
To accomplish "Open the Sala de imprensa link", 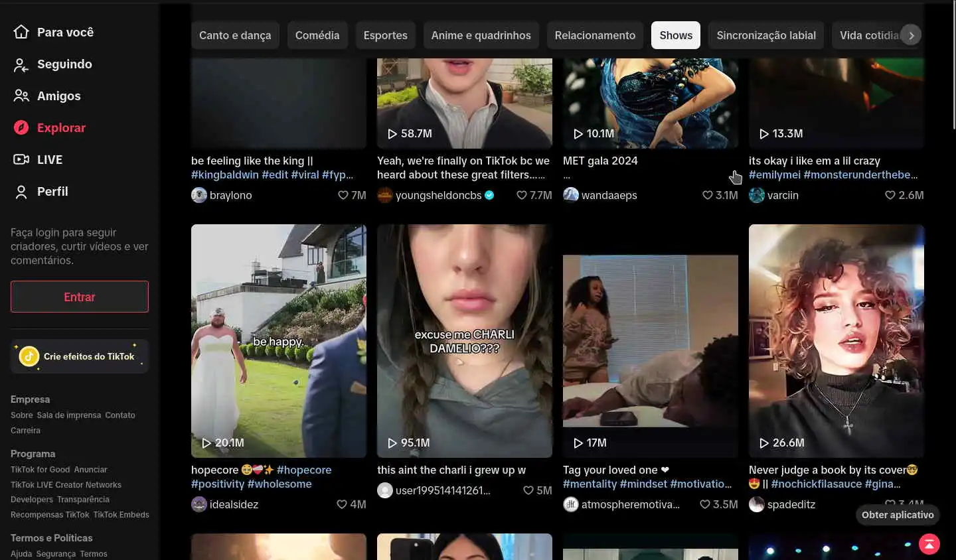I will pyautogui.click(x=69, y=415).
